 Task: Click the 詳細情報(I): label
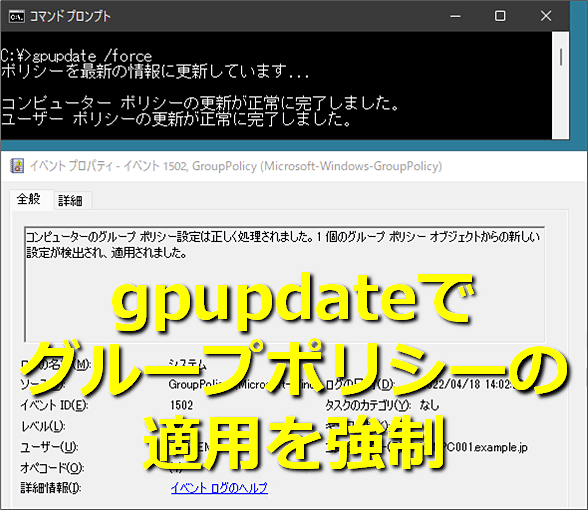(x=51, y=488)
